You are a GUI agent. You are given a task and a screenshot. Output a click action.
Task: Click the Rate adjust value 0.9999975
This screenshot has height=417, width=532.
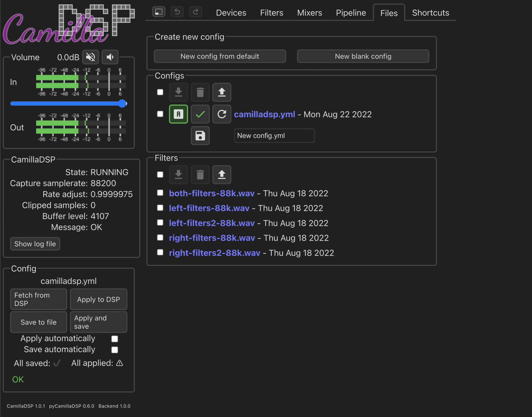coord(111,194)
